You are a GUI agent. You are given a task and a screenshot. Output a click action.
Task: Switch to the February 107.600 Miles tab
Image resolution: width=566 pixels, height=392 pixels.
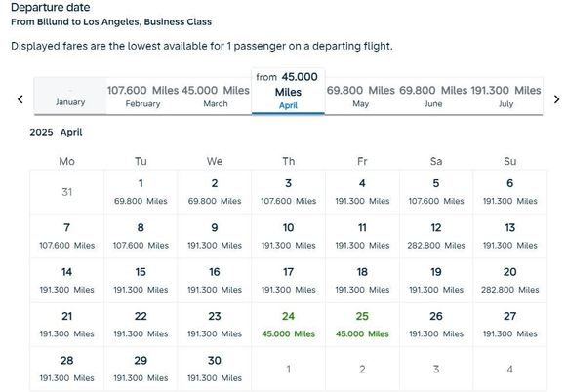(142, 97)
